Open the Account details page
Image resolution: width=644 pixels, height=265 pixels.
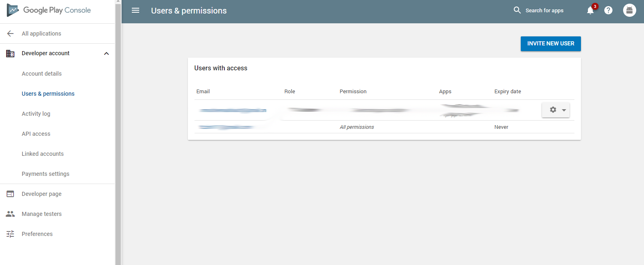click(42, 74)
